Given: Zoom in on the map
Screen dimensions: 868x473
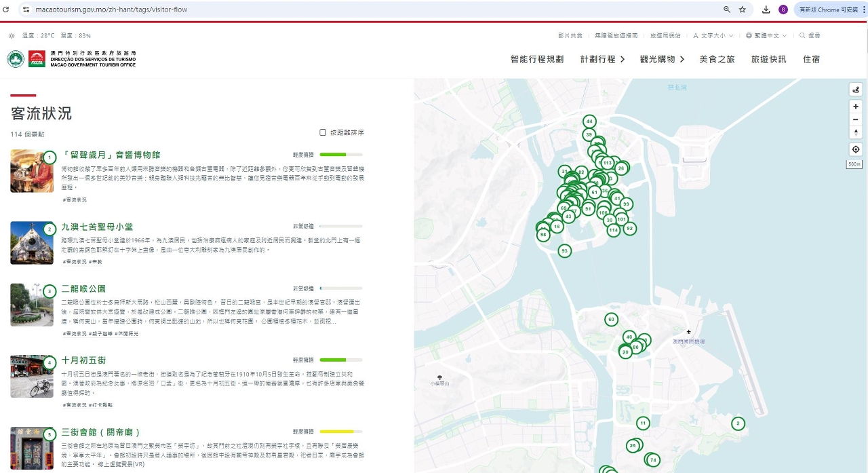Looking at the screenshot, I should [855, 107].
